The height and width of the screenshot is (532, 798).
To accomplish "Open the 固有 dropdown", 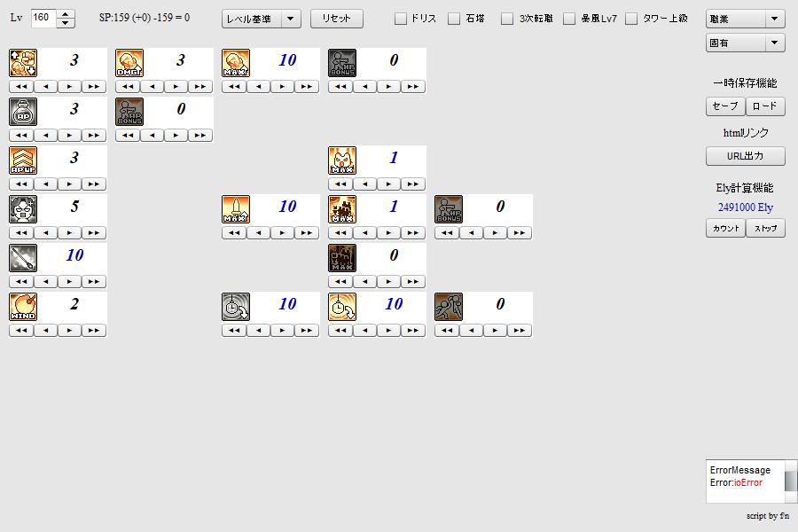I will pyautogui.click(x=745, y=43).
